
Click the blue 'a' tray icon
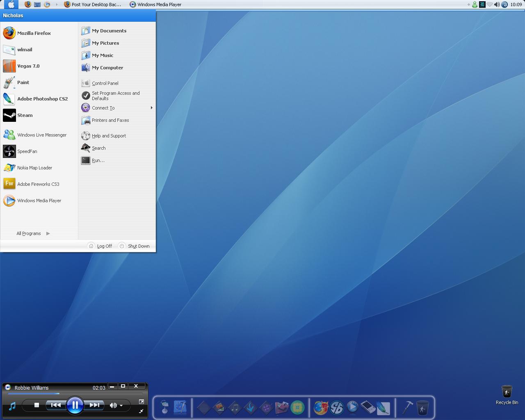504,5
